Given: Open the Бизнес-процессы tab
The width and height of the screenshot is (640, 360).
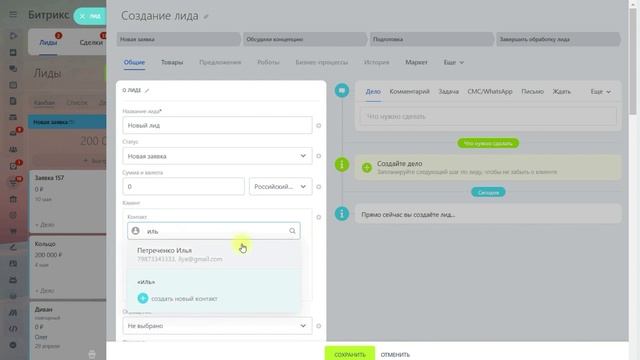Looking at the screenshot, I should [322, 62].
